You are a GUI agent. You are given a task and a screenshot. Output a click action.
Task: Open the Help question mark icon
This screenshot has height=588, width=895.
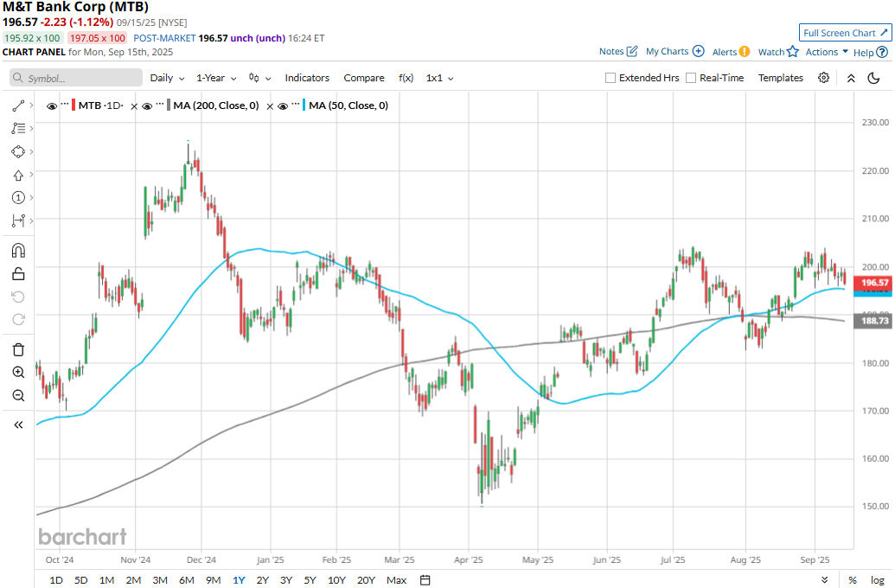pyautogui.click(x=882, y=52)
